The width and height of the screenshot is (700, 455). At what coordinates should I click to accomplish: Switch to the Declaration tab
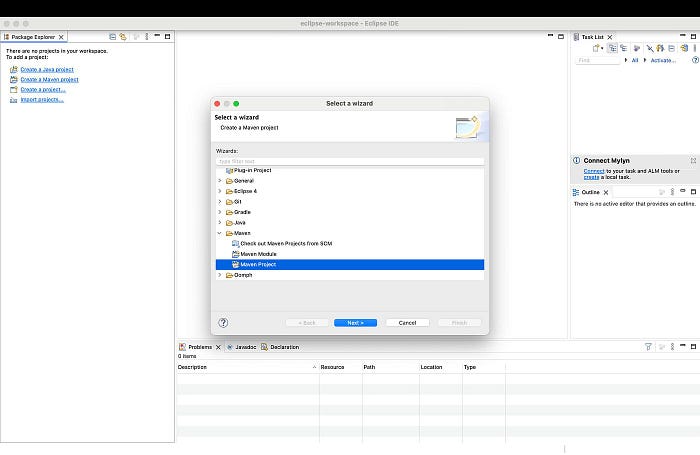pyautogui.click(x=280, y=347)
